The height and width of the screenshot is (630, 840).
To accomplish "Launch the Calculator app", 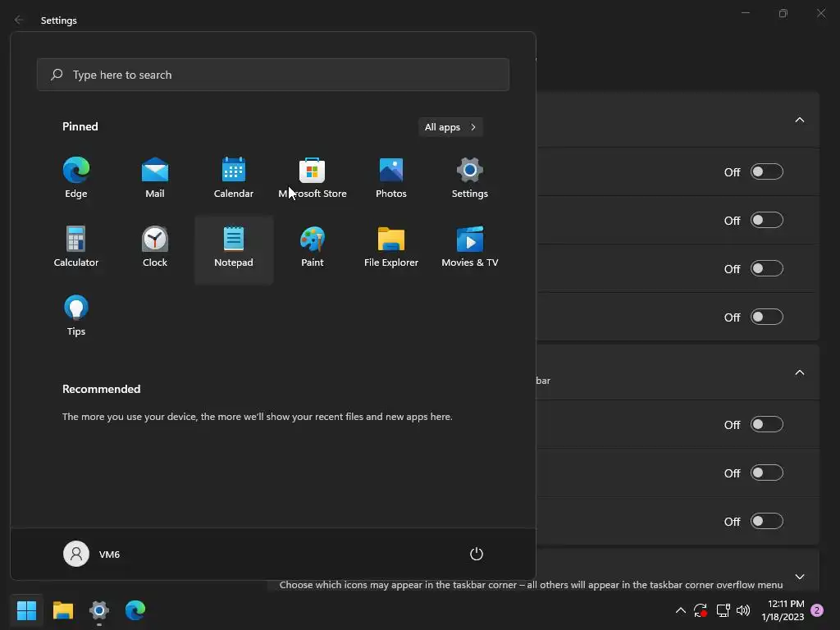I will tap(76, 248).
